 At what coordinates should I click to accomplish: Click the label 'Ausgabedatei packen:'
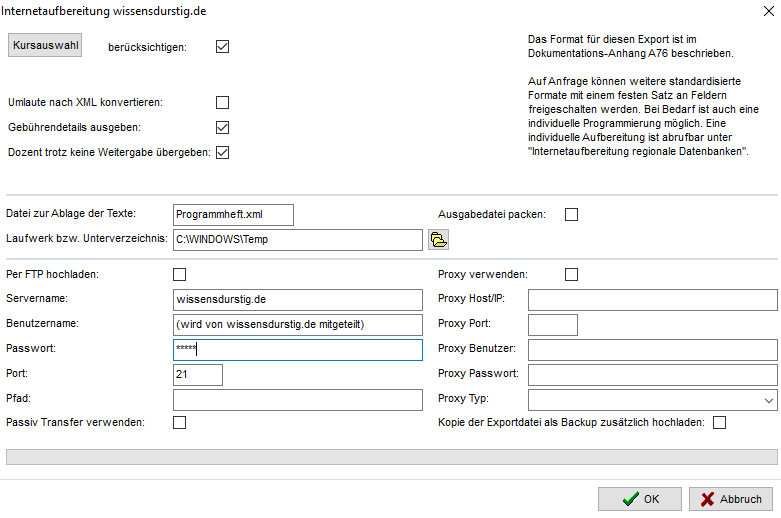492,215
